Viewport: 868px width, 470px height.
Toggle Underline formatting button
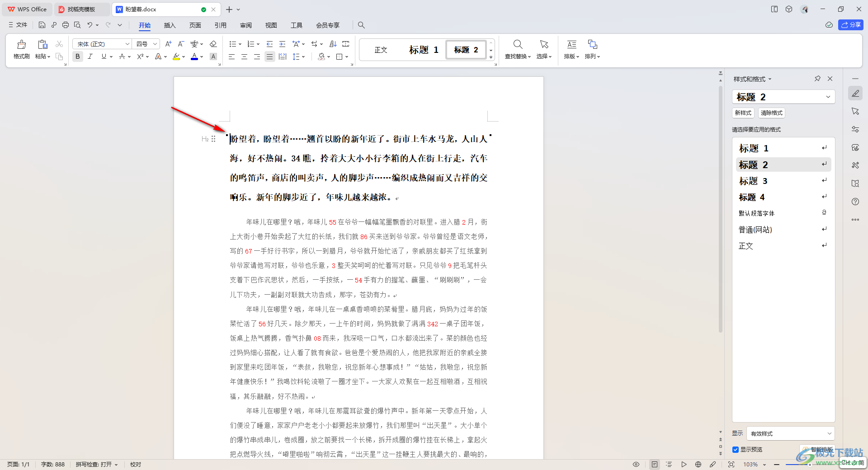pyautogui.click(x=104, y=56)
